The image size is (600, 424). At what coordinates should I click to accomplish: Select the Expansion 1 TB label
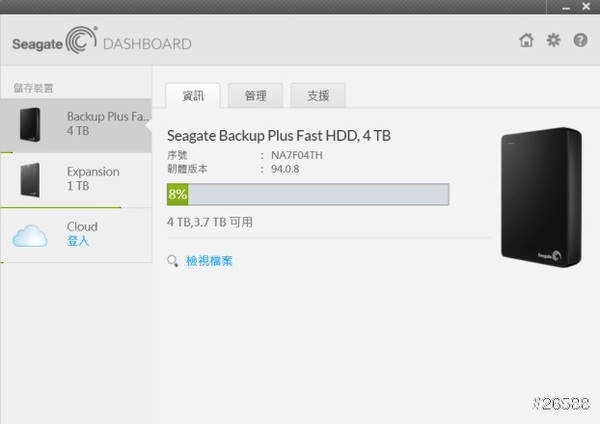tap(93, 179)
